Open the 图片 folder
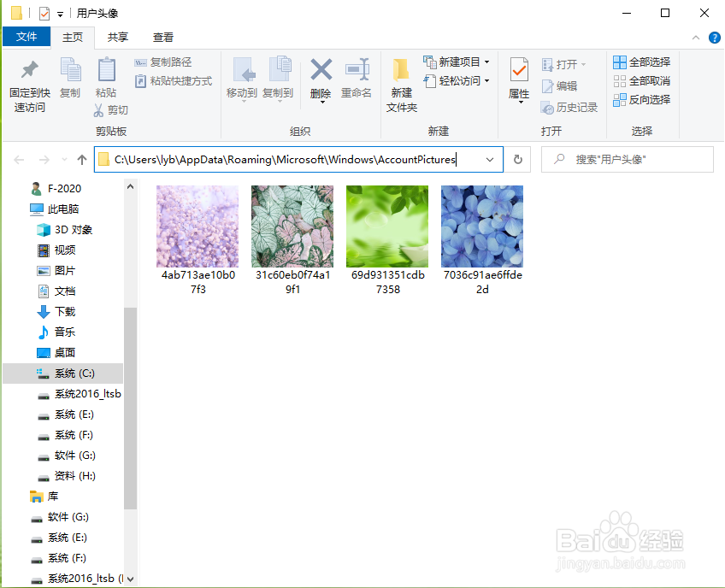This screenshot has width=725, height=588. (56, 270)
